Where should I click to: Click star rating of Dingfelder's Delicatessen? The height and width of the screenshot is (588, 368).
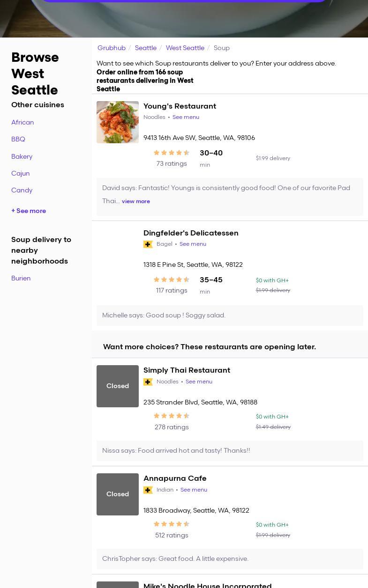pos(172,279)
